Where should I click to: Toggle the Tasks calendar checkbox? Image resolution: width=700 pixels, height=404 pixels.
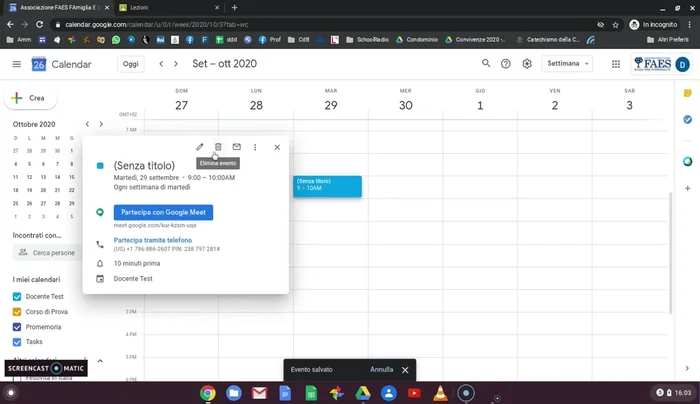click(x=17, y=342)
